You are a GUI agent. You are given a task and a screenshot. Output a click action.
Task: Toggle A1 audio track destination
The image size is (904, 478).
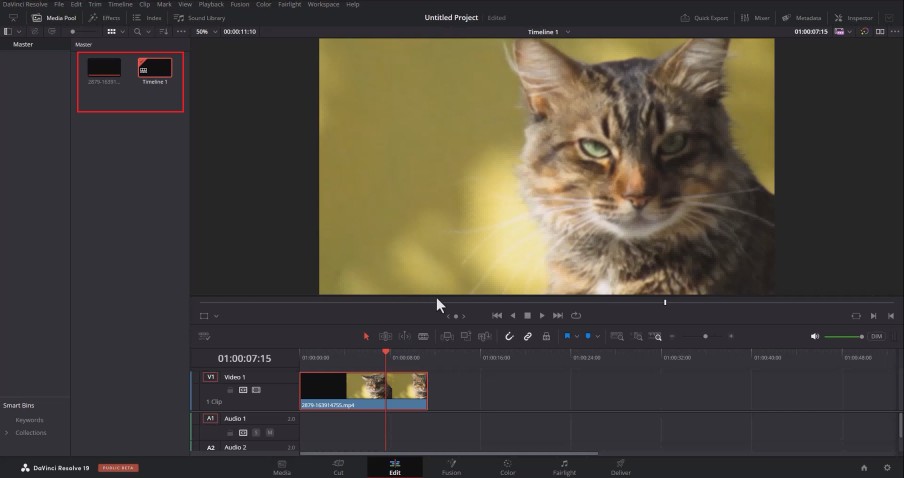tap(210, 419)
